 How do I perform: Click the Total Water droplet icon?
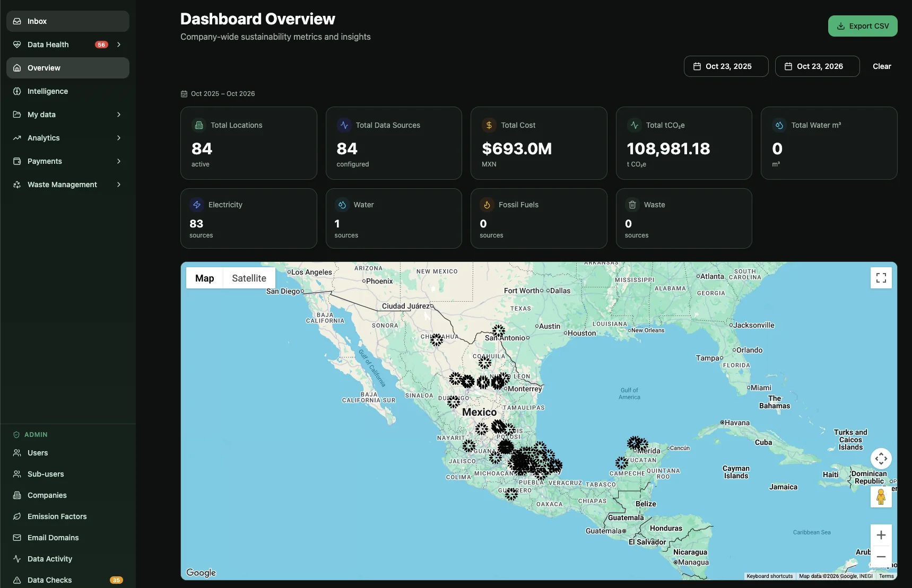[779, 125]
